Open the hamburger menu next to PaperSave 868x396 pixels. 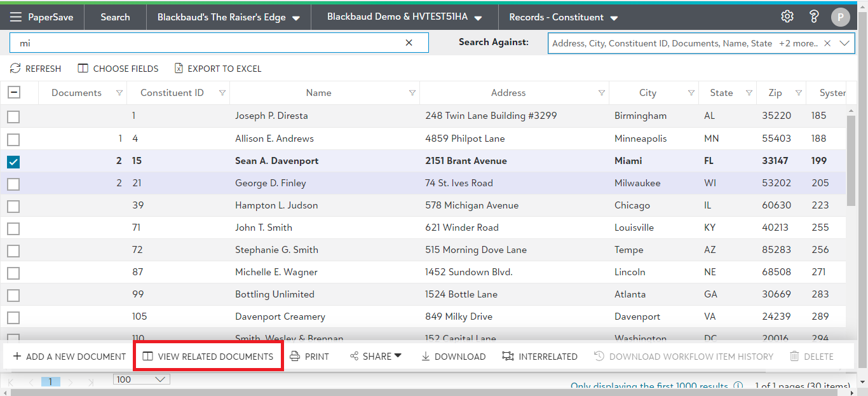[x=15, y=17]
